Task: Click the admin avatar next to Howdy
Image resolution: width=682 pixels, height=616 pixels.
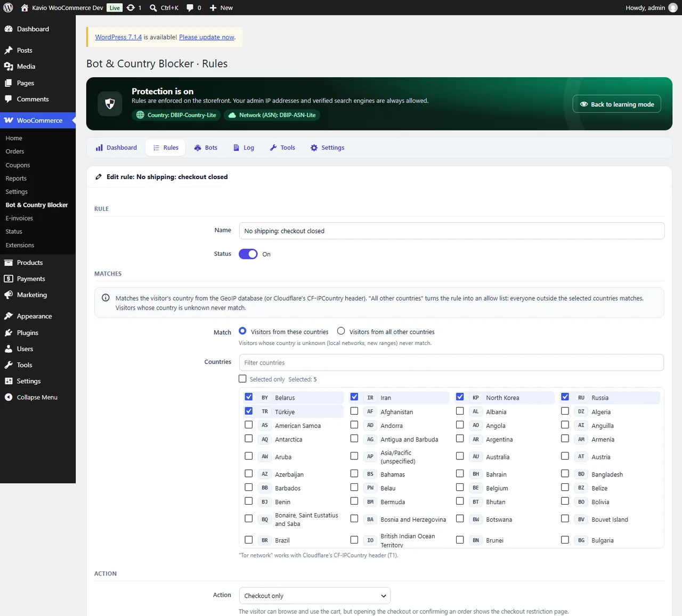Action: pos(673,7)
